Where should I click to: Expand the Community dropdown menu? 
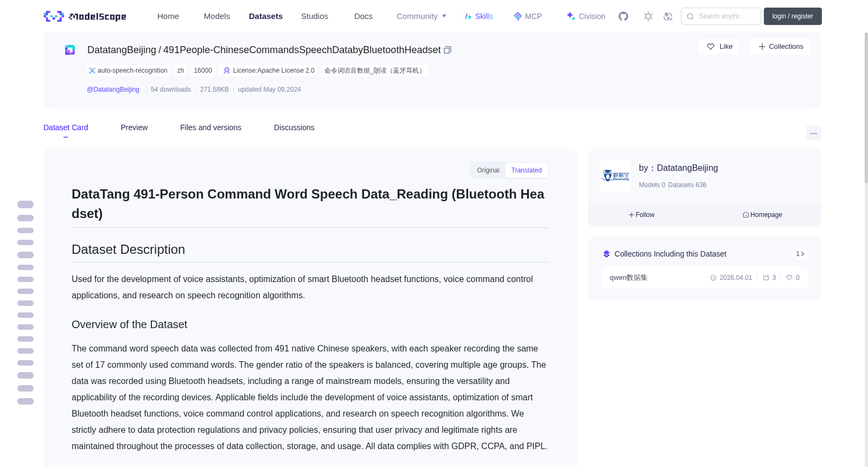point(422,16)
